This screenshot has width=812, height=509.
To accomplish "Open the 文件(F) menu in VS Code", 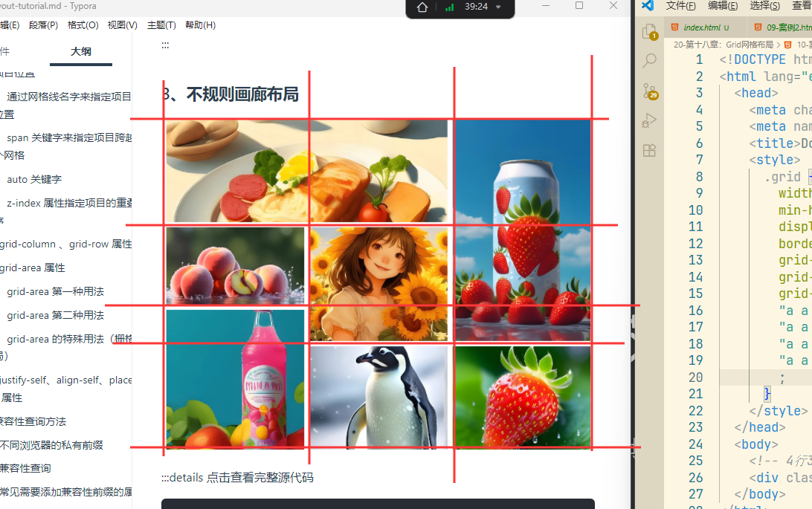I will (x=680, y=6).
